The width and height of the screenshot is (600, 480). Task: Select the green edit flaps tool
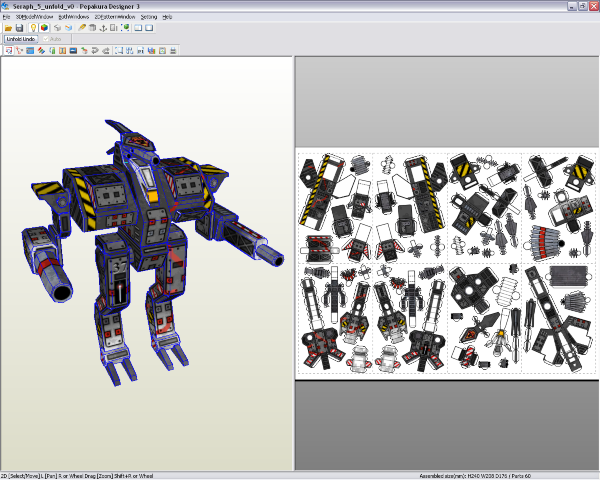tap(52, 51)
